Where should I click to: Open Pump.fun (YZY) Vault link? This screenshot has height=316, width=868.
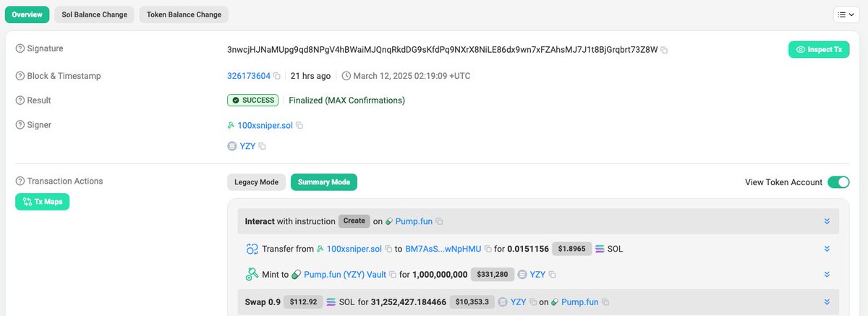345,275
